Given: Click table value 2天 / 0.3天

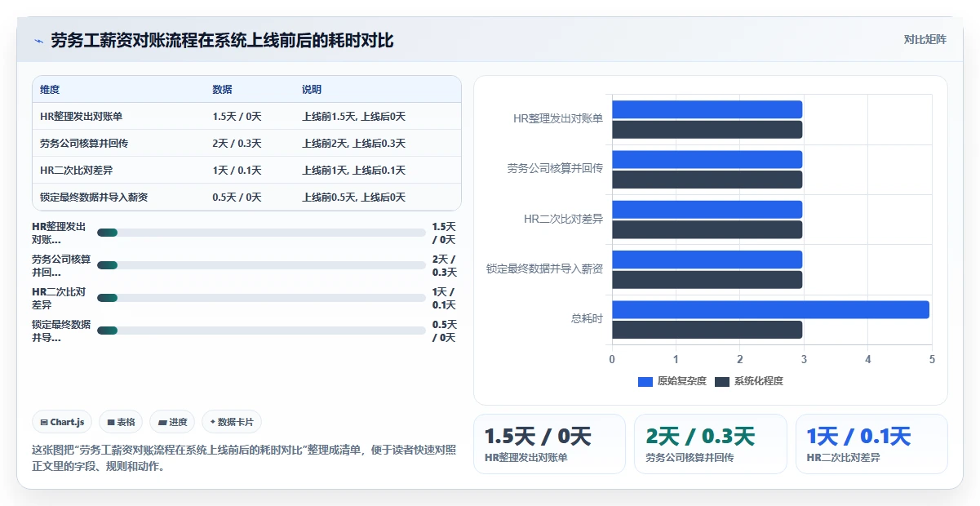Looking at the screenshot, I should (x=237, y=144).
